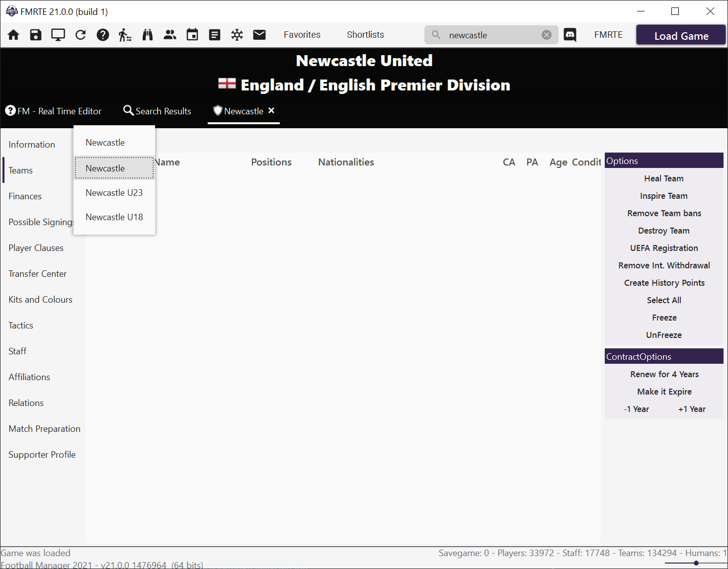Image resolution: width=728 pixels, height=569 pixels.
Task: Choose Newcastle U18 in the popup
Action: [x=114, y=217]
